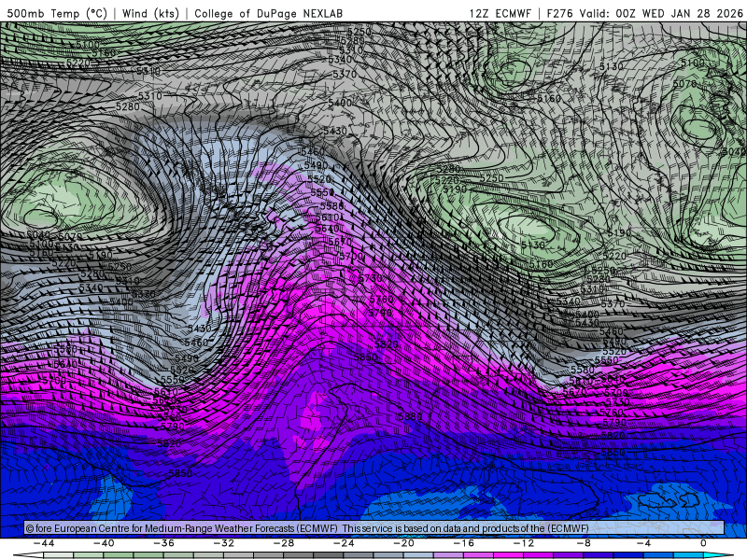Click the '500mb Temp (°C)' title text
Image resolution: width=747 pixels, height=560 pixels.
pos(57,13)
